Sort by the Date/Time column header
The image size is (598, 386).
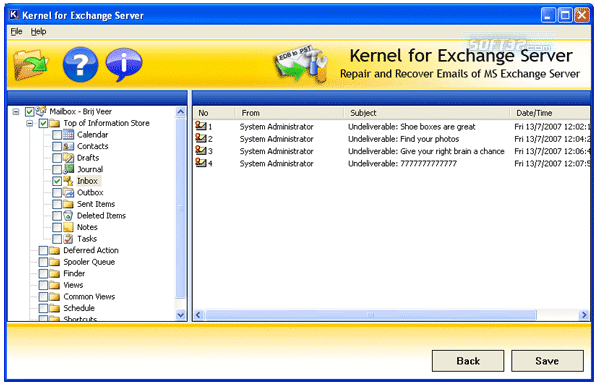tap(550, 113)
